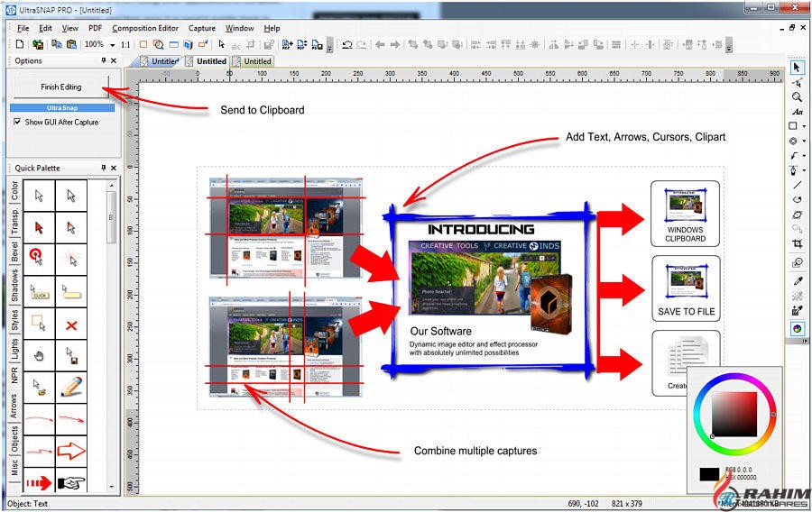812x512 pixels.
Task: Click the blue UltraSnap header bar
Action: tap(62, 107)
